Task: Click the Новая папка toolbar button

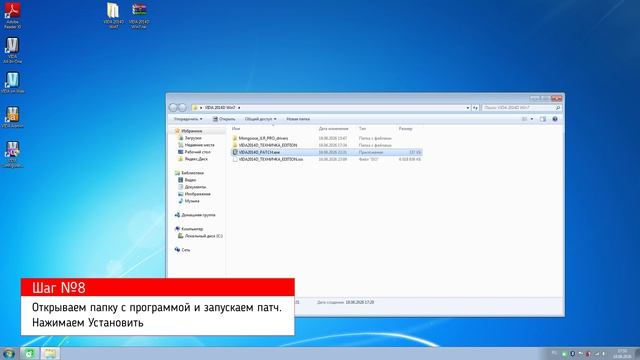Action: 298,119
